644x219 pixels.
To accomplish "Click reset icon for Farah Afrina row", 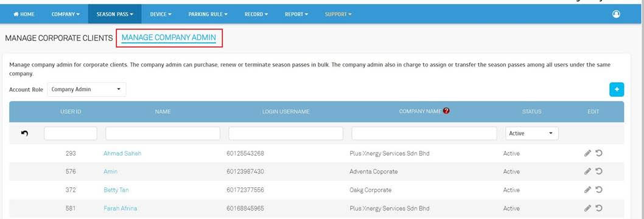I will coord(599,208).
